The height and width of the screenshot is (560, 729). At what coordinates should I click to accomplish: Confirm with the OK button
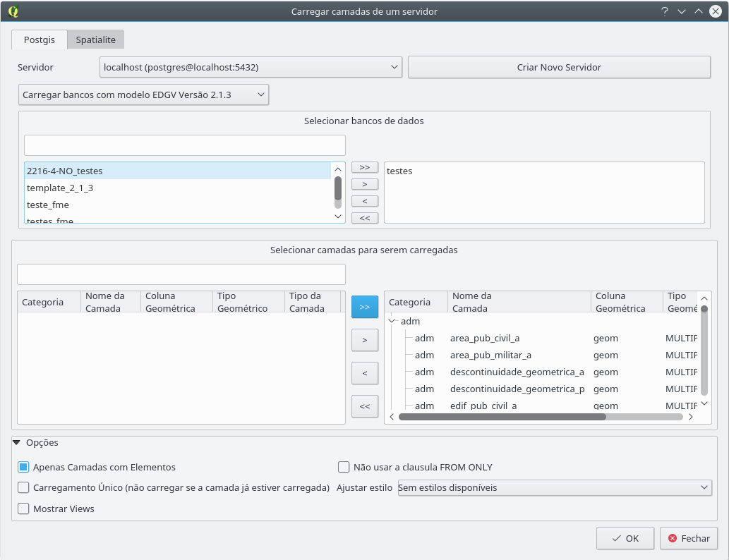(x=625, y=538)
